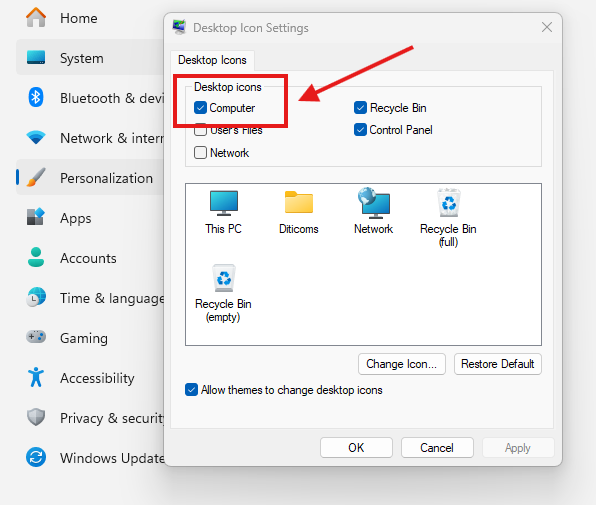This screenshot has height=505, width=596.
Task: Check the User's Files checkbox
Action: tap(200, 130)
